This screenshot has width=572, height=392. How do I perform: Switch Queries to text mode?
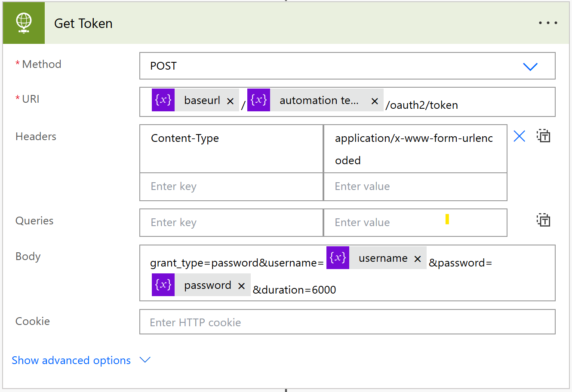point(543,220)
